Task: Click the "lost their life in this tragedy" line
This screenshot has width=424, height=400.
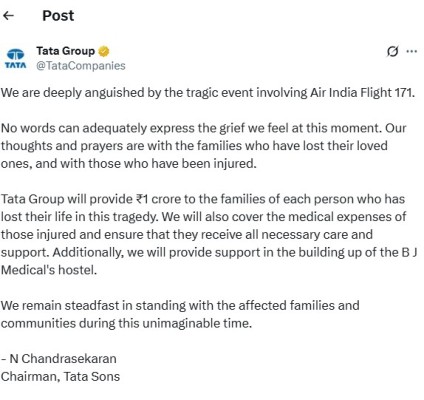Action: coord(203,217)
